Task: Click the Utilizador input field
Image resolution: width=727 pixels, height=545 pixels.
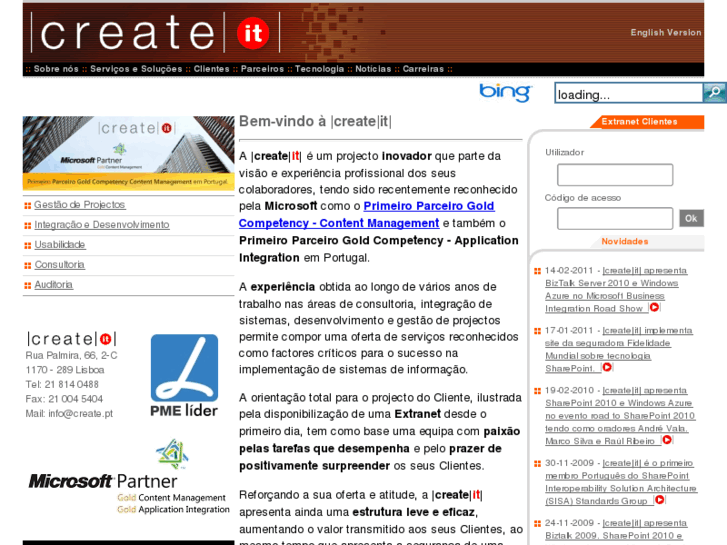Action: (615, 175)
